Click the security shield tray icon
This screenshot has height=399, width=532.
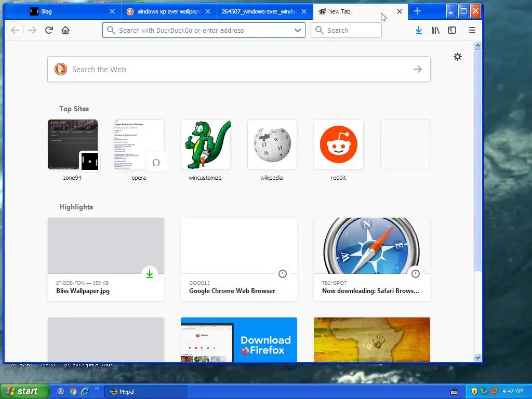tap(474, 392)
